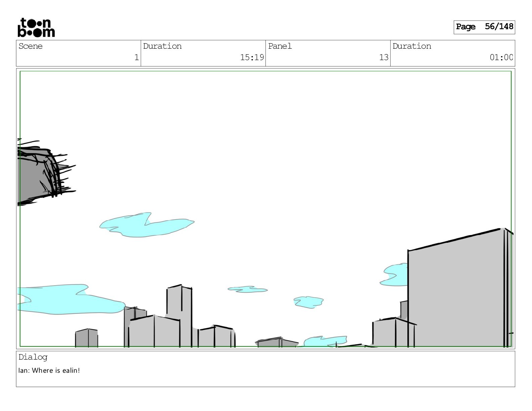Select the 'Scene' header label
Viewport: 532px width, 411px height.
(31, 46)
